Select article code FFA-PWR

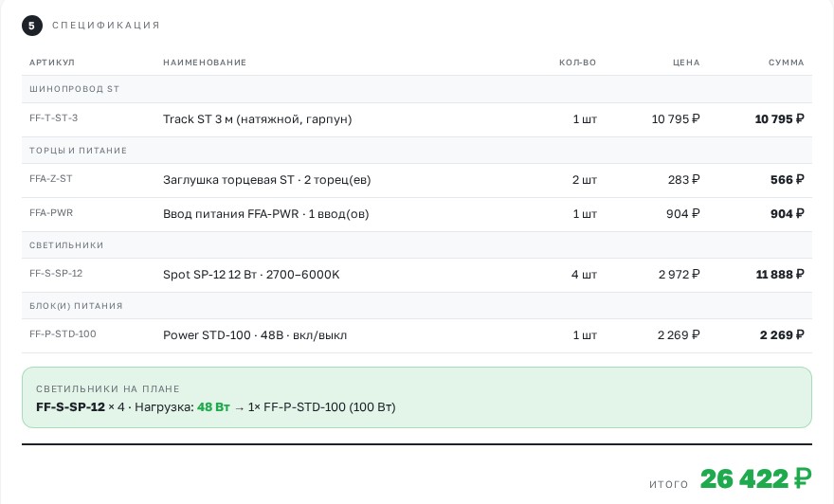coord(51,212)
